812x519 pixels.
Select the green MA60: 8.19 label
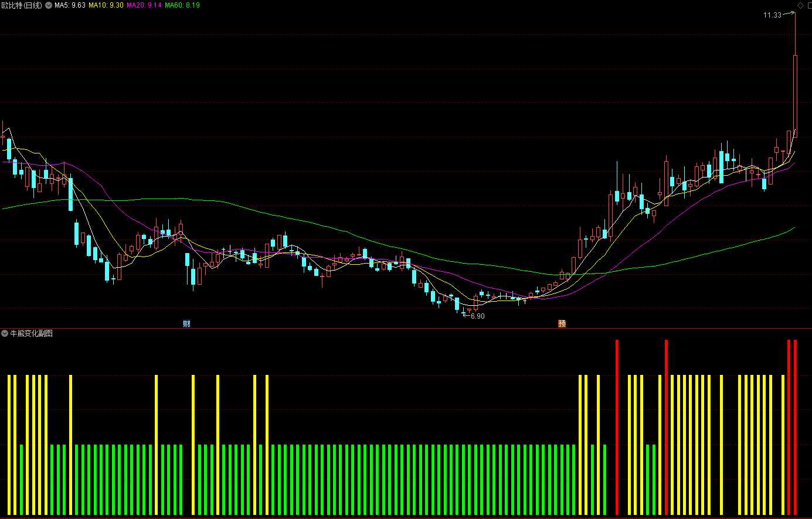pos(182,5)
